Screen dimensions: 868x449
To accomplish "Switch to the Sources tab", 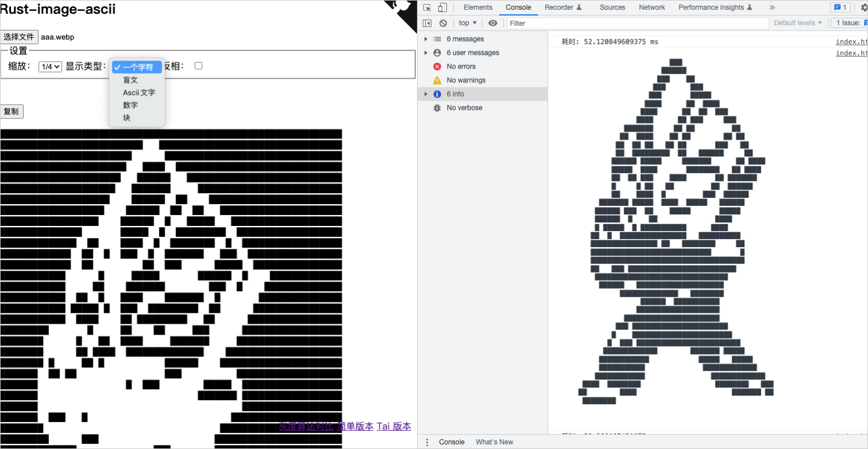I will coord(612,7).
